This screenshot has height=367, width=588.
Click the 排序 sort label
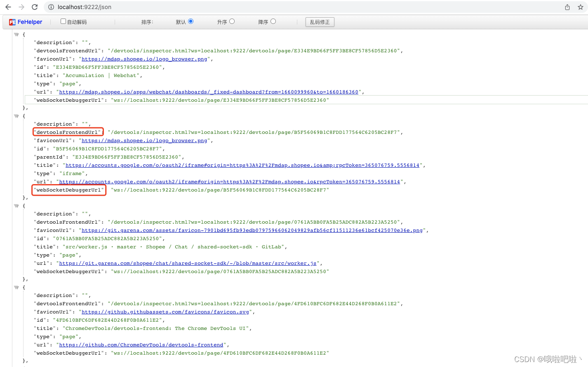[x=147, y=22]
